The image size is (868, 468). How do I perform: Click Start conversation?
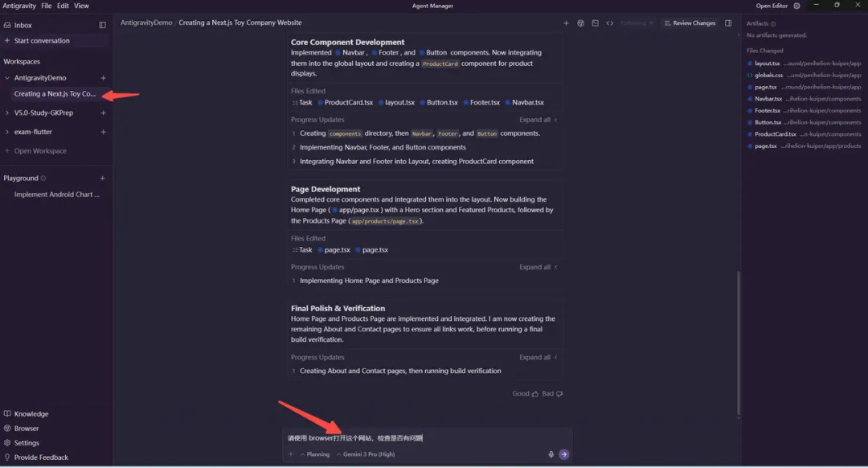(42, 40)
